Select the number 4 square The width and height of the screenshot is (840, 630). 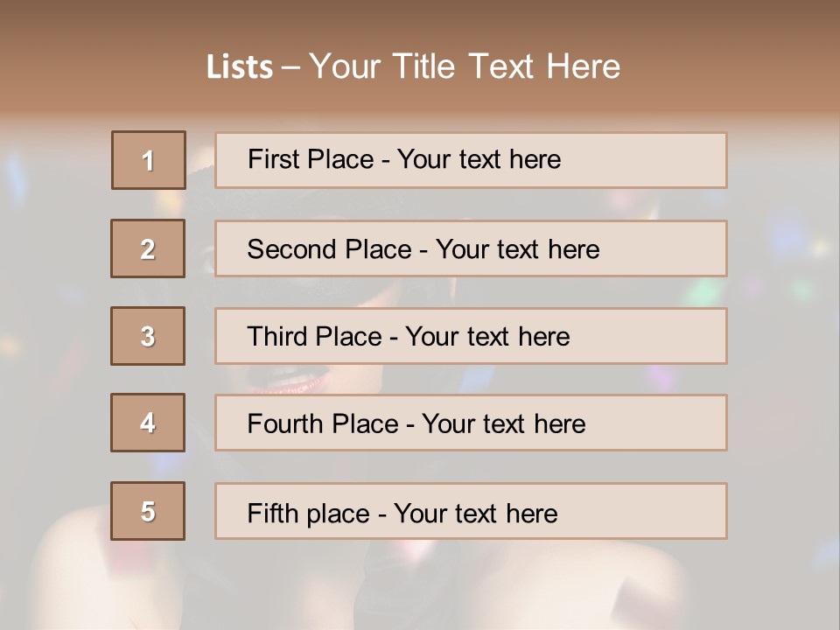148,423
